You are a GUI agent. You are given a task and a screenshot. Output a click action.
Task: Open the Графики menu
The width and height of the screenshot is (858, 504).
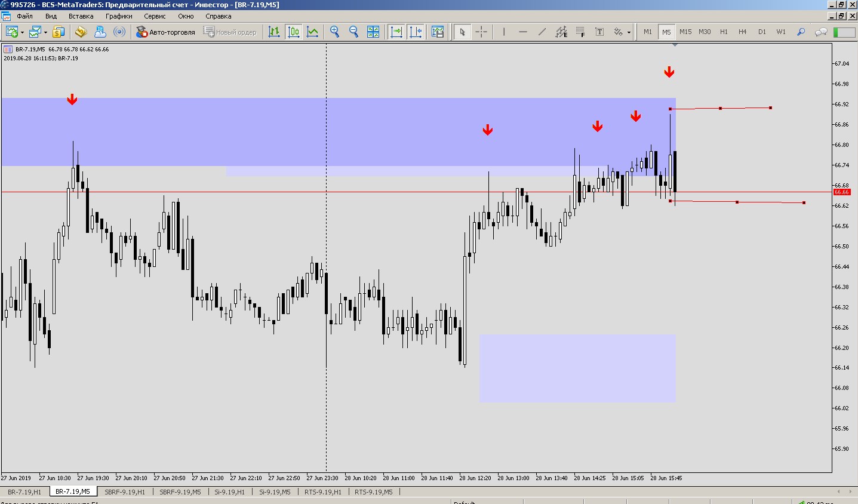pos(119,16)
